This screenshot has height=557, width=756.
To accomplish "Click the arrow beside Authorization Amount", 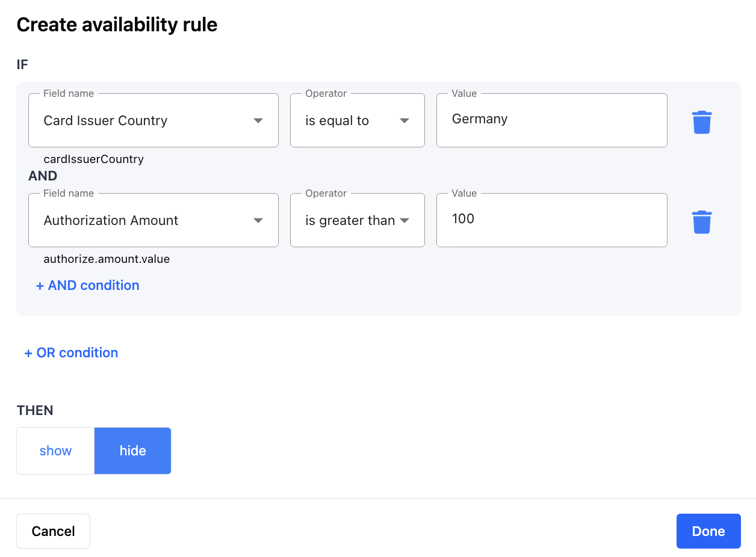I will [258, 221].
